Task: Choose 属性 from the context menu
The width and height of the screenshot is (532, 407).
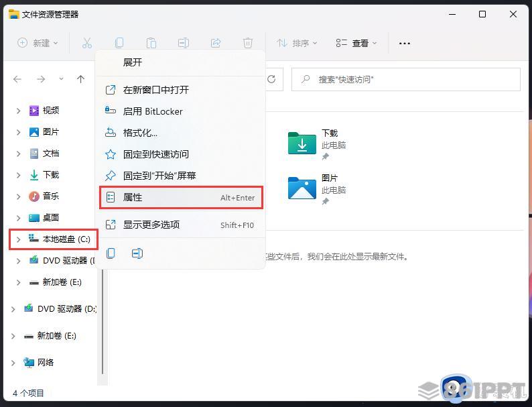Action: (181, 197)
